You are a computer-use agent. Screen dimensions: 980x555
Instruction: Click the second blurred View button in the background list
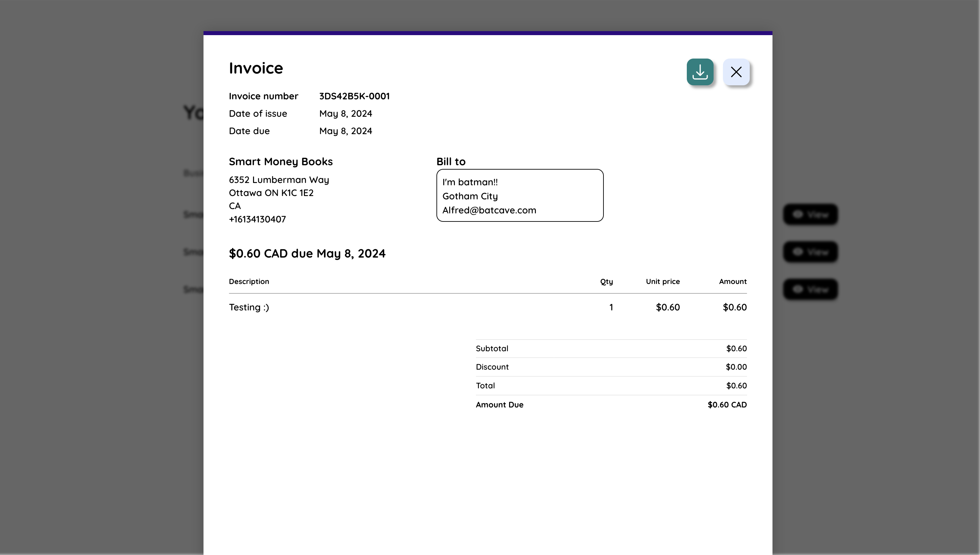pos(810,252)
